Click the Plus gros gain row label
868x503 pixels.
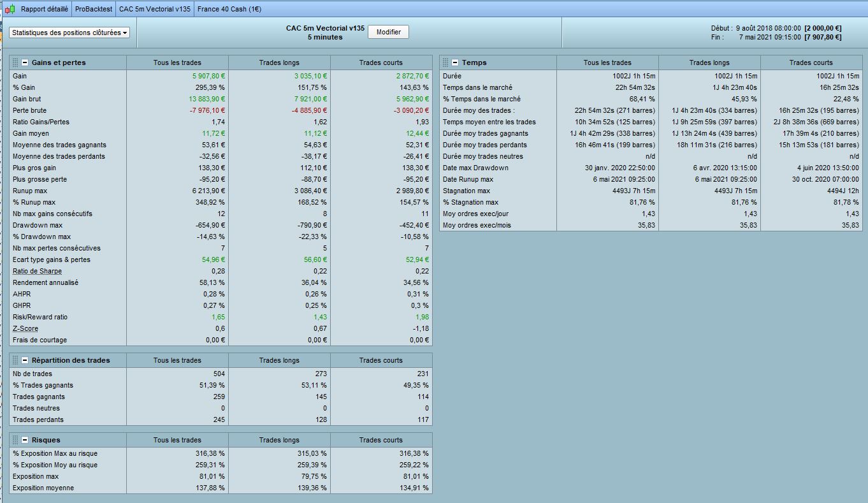[x=34, y=168]
